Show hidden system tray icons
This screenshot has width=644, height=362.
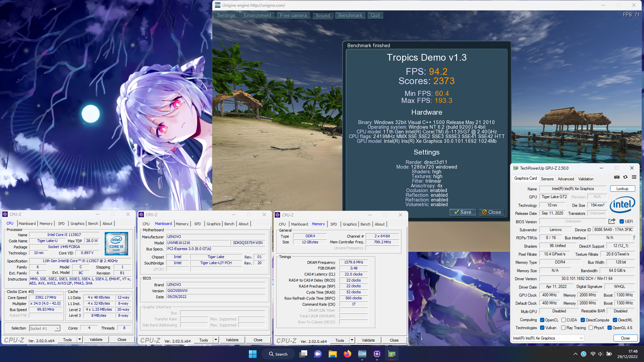point(576,354)
